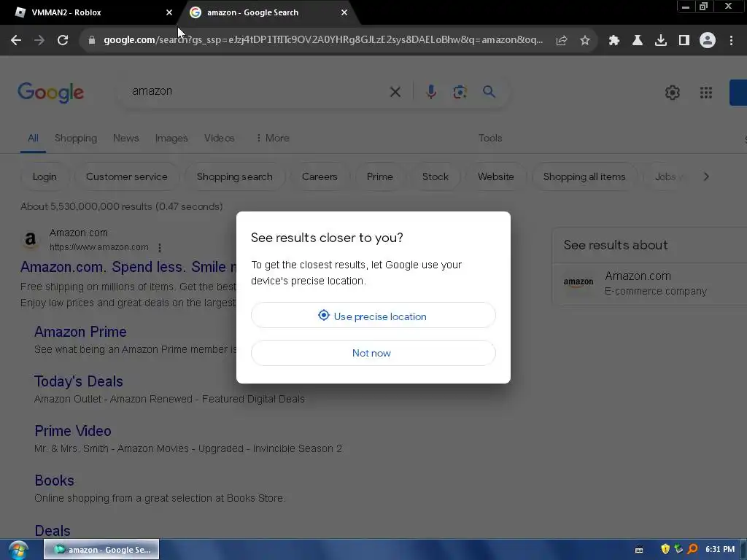Close the VMMAN2 - Roblox tab
The width and height of the screenshot is (747, 560).
coord(169,12)
